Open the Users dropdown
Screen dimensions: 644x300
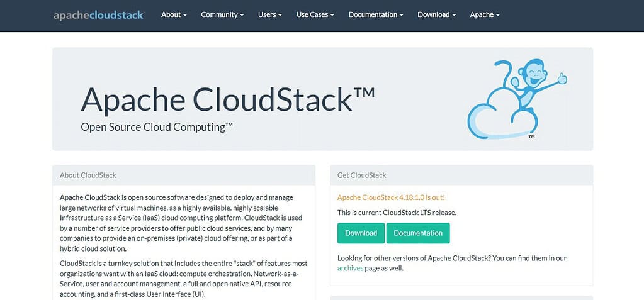270,14
